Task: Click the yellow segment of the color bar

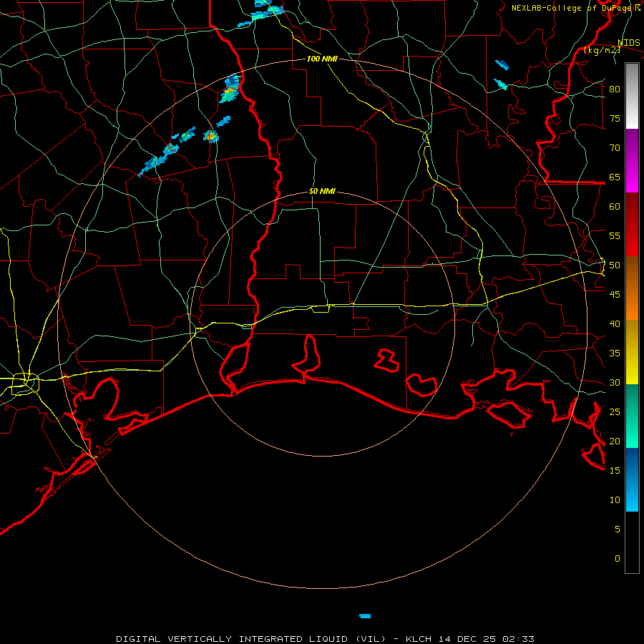Action: tap(632, 352)
